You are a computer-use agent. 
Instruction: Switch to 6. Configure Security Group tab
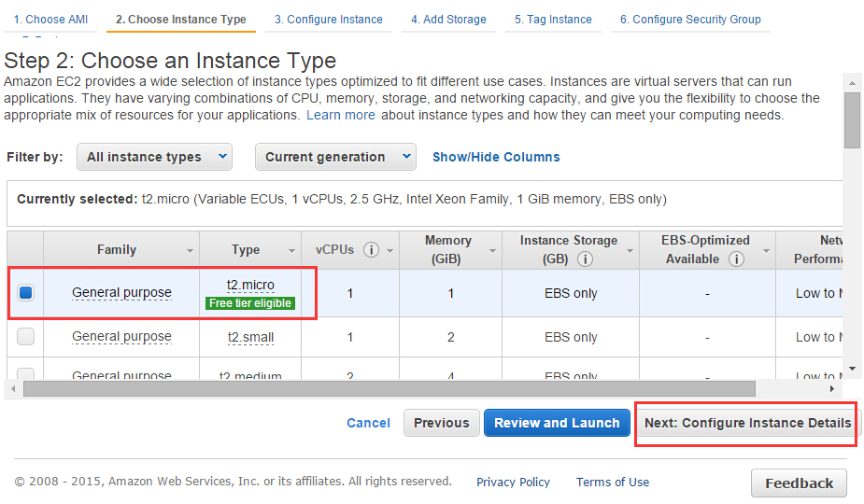click(690, 20)
